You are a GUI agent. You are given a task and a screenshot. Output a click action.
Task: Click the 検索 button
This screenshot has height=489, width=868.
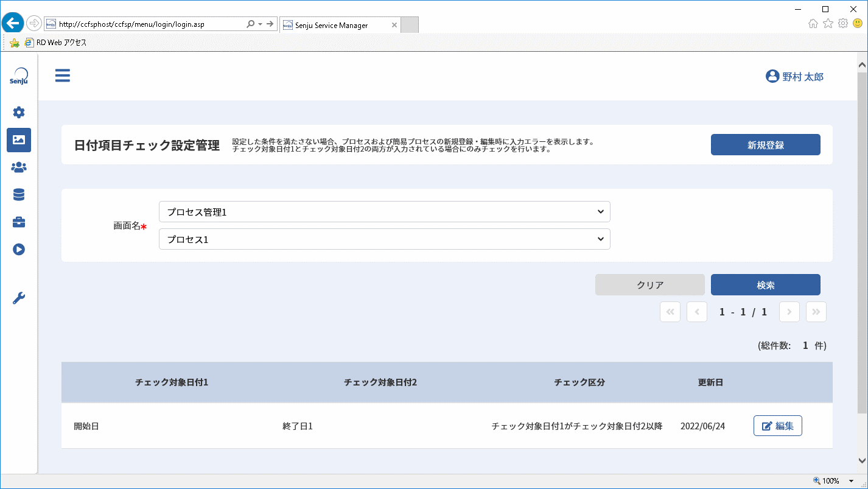click(x=766, y=285)
